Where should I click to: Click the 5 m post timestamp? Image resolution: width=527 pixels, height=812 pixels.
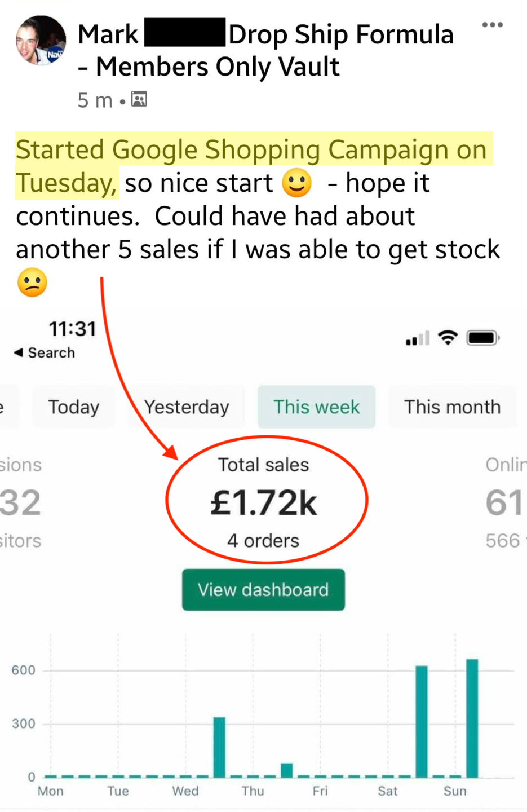[x=95, y=100]
